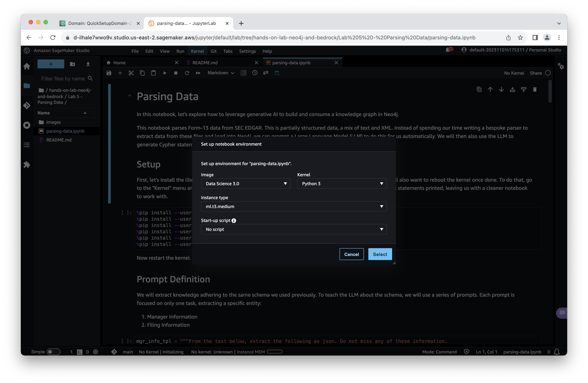This screenshot has width=588, height=383.
Task: Click the main git branch in status bar
Action: [x=128, y=352]
